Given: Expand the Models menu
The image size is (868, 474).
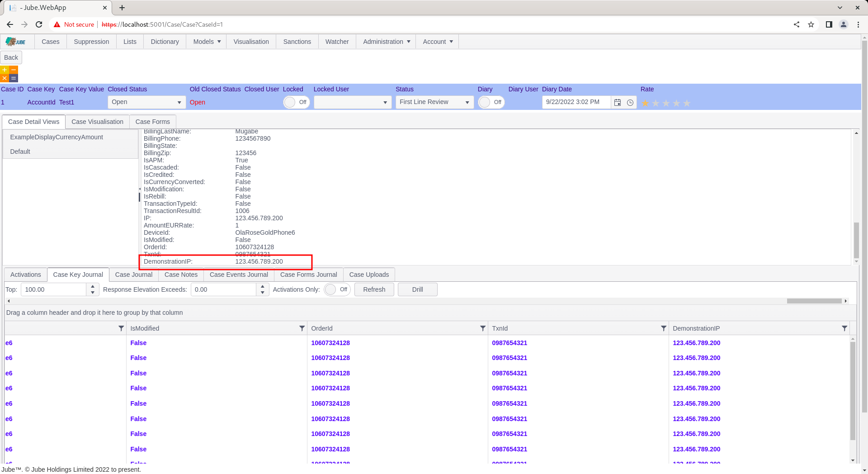Looking at the screenshot, I should coord(207,42).
